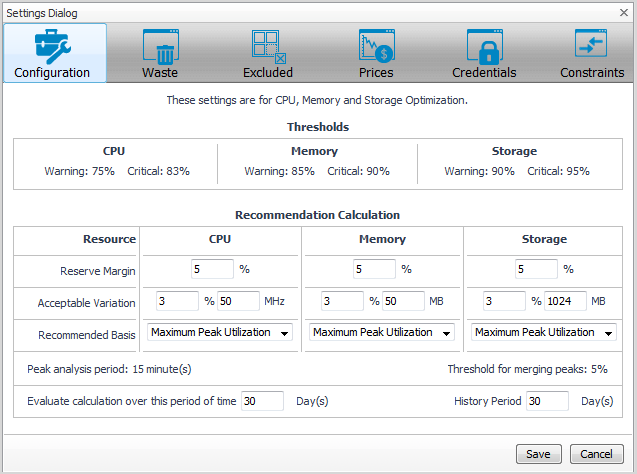The width and height of the screenshot is (637, 474).
Task: Click the CPU Acceptable Variation MHz field
Action: 237,301
